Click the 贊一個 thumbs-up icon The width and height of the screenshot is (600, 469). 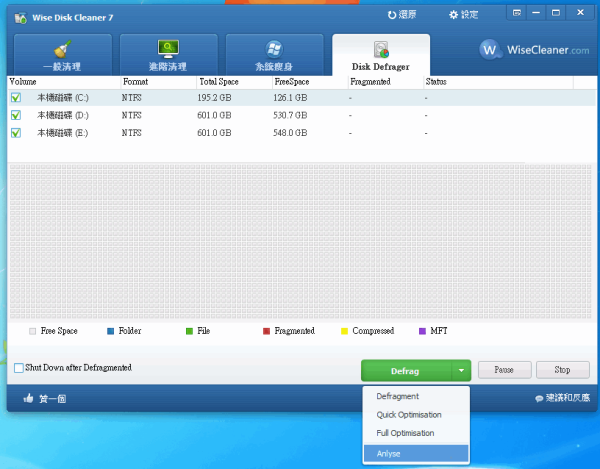(28, 398)
